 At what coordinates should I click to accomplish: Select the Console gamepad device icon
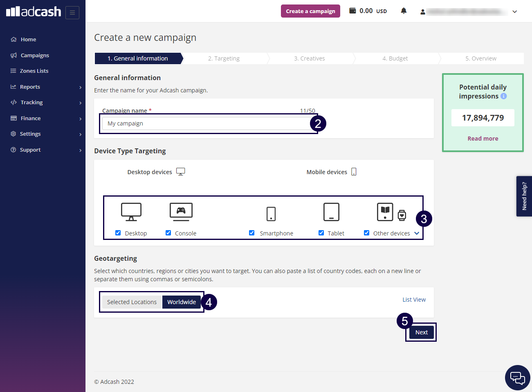(x=181, y=211)
